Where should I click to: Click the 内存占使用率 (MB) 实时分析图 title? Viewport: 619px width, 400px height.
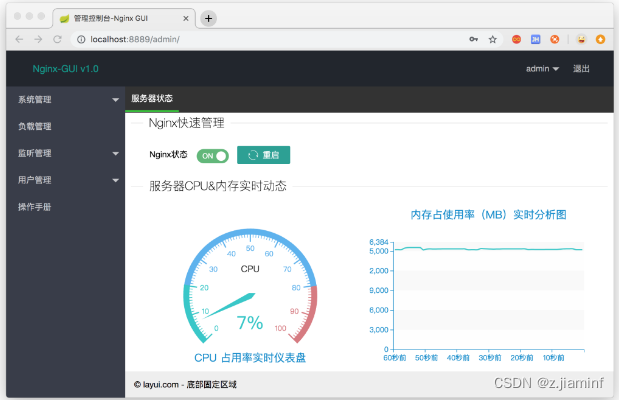tap(489, 215)
